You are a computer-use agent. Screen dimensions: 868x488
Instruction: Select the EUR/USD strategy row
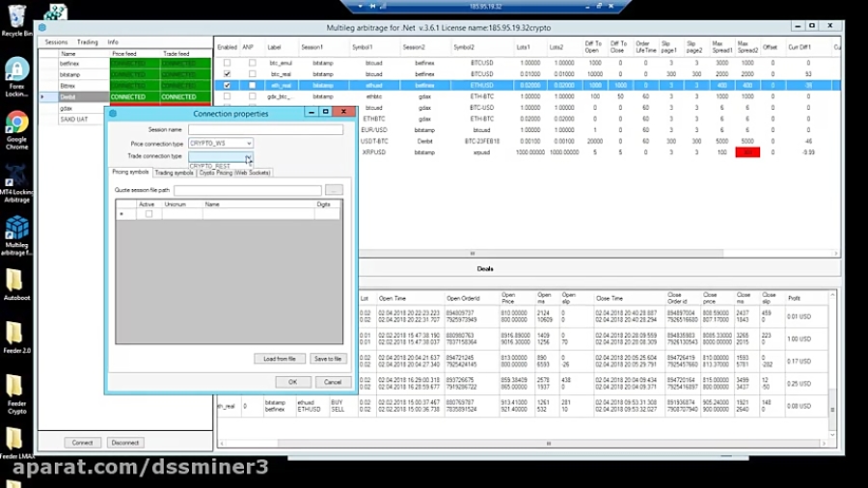pos(600,130)
